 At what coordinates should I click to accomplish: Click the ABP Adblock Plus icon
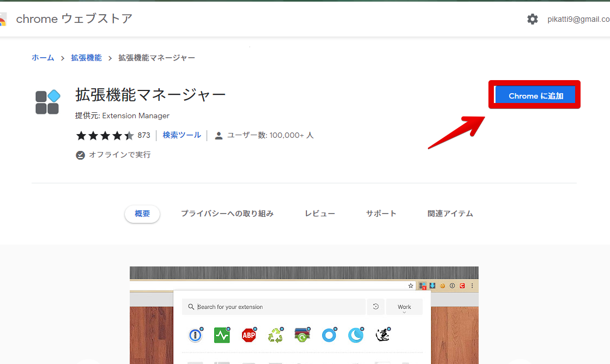[x=249, y=335]
